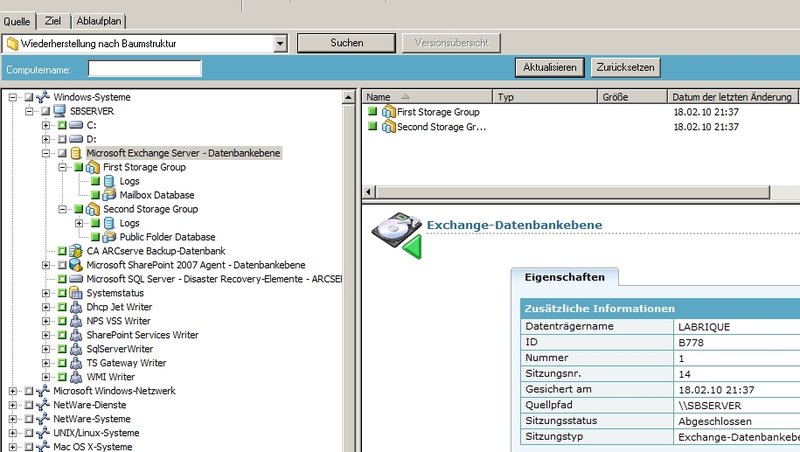Click the SharePoint Services Writer icon
Image resolution: width=800 pixels, height=452 pixels.
[x=76, y=335]
